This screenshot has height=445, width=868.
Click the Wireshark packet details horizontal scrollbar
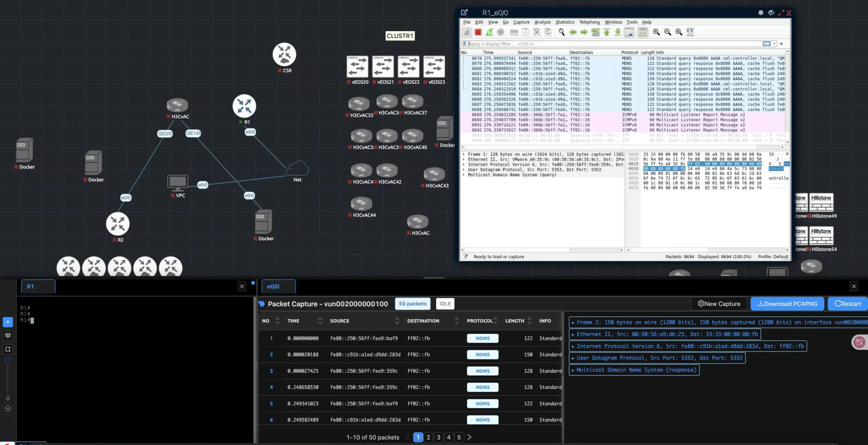[542, 250]
